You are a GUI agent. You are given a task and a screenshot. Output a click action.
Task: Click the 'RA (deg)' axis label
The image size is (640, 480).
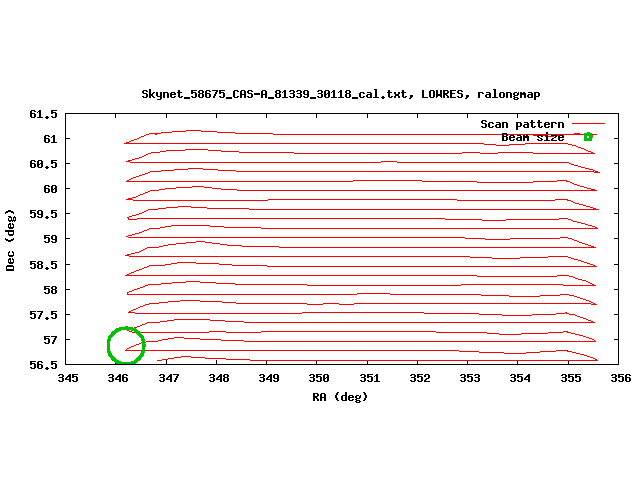point(340,397)
